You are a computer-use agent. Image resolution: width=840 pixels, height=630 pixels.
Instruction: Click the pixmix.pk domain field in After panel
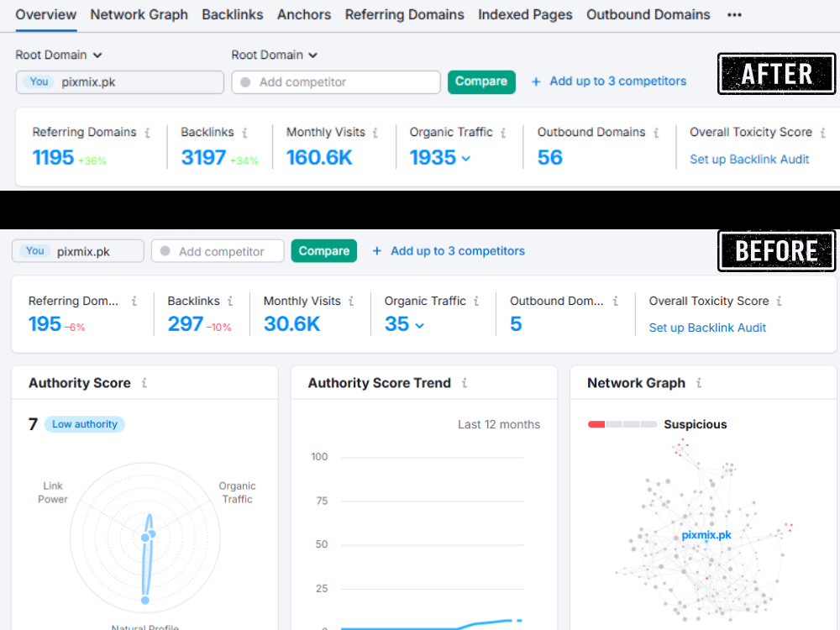pyautogui.click(x=120, y=82)
